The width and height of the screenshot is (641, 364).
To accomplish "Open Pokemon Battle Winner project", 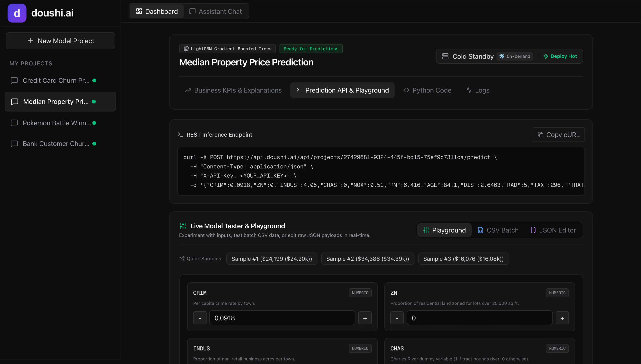I will [60, 123].
